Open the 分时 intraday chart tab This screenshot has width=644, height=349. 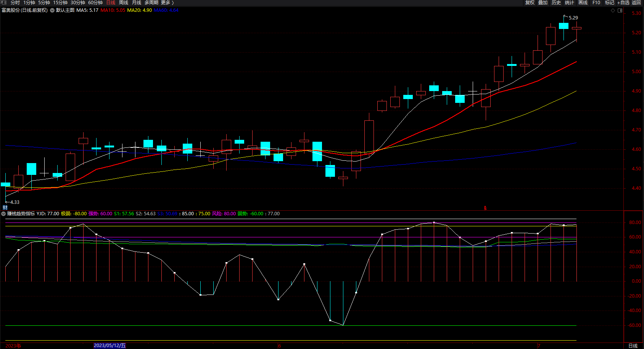[x=15, y=3]
